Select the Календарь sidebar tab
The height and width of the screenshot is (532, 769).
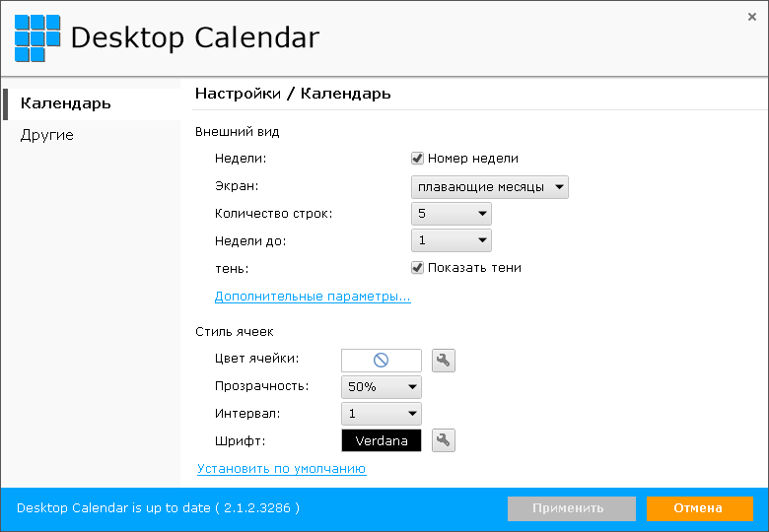tap(92, 103)
